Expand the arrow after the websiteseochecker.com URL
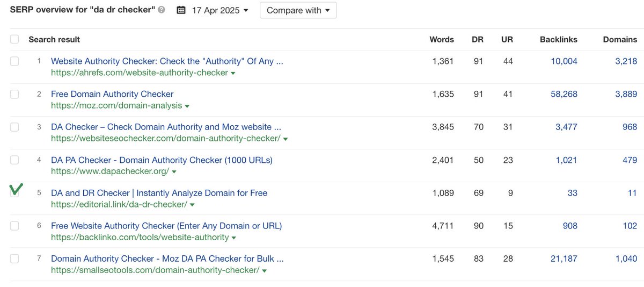644x287 pixels. pos(286,139)
